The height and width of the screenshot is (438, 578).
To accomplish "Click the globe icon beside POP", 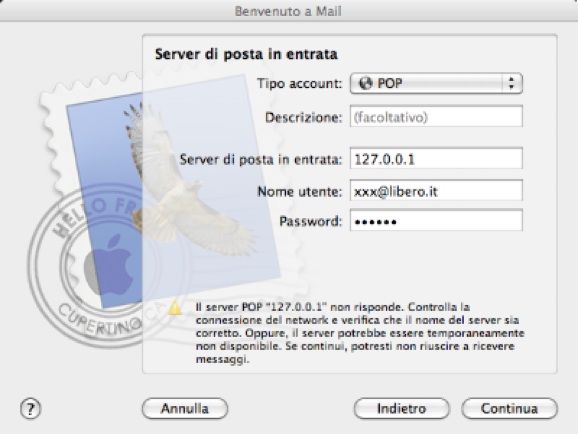I will coord(366,83).
